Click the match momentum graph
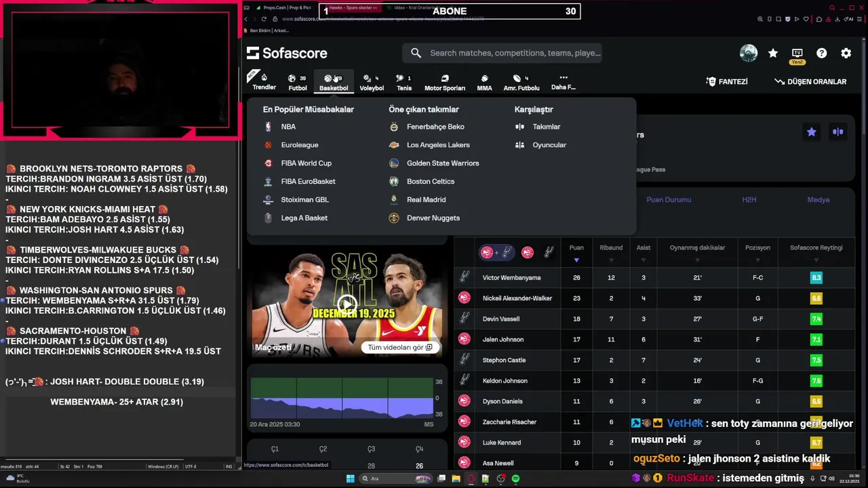Image resolution: width=868 pixels, height=488 pixels. [342, 398]
